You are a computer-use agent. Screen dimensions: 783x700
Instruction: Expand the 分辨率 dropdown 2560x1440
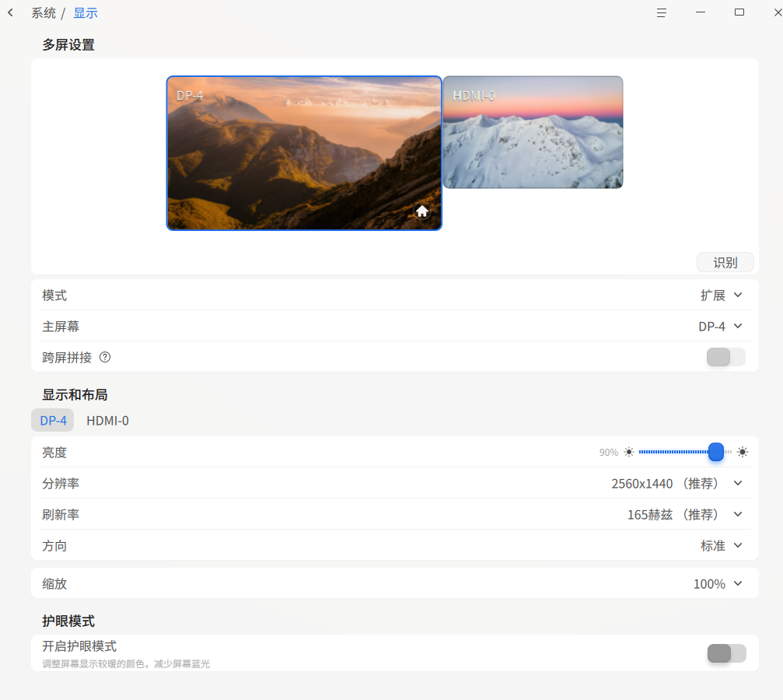pyautogui.click(x=676, y=483)
